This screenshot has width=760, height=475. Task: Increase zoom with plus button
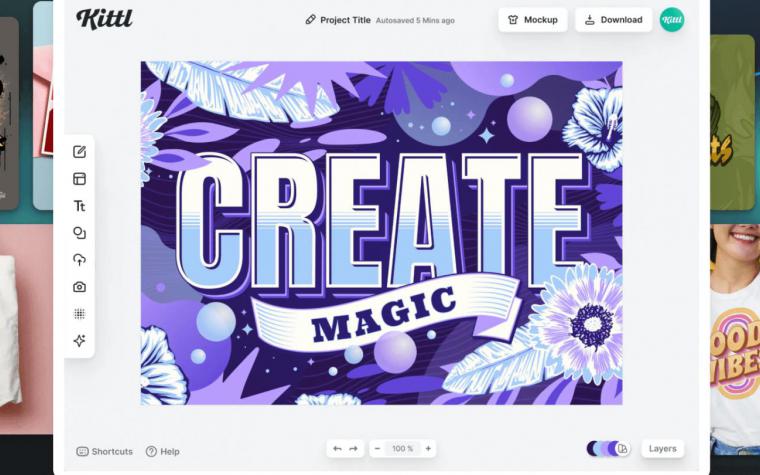pos(428,449)
